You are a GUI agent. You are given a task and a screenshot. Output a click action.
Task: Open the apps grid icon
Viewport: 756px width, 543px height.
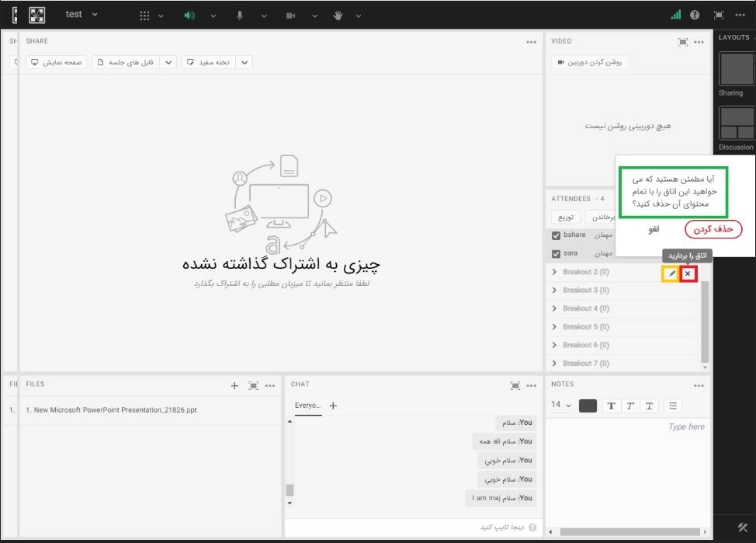pos(144,16)
